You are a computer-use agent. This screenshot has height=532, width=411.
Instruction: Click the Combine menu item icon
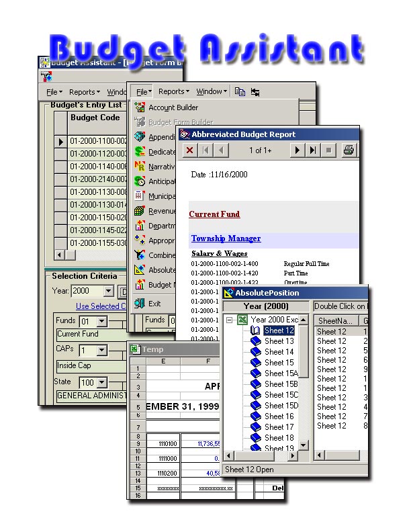[140, 255]
